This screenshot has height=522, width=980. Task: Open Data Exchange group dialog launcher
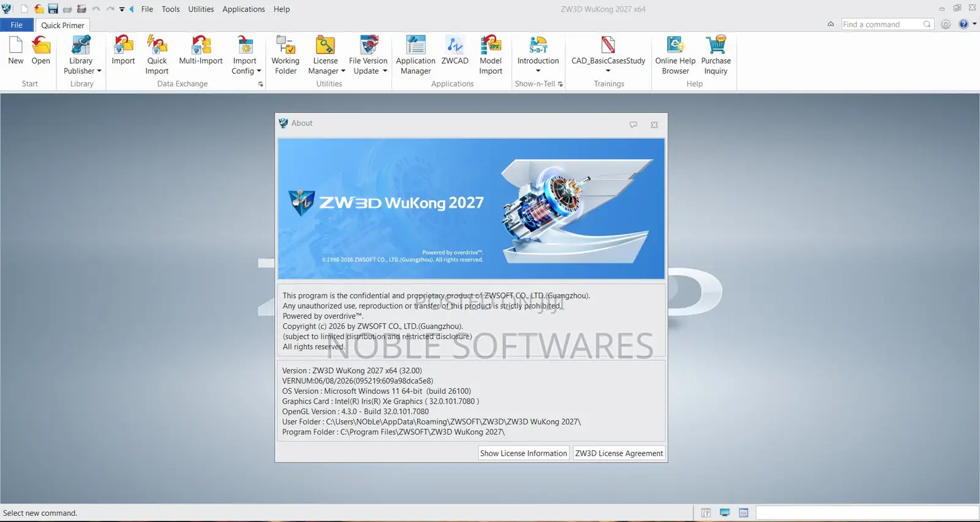261,85
